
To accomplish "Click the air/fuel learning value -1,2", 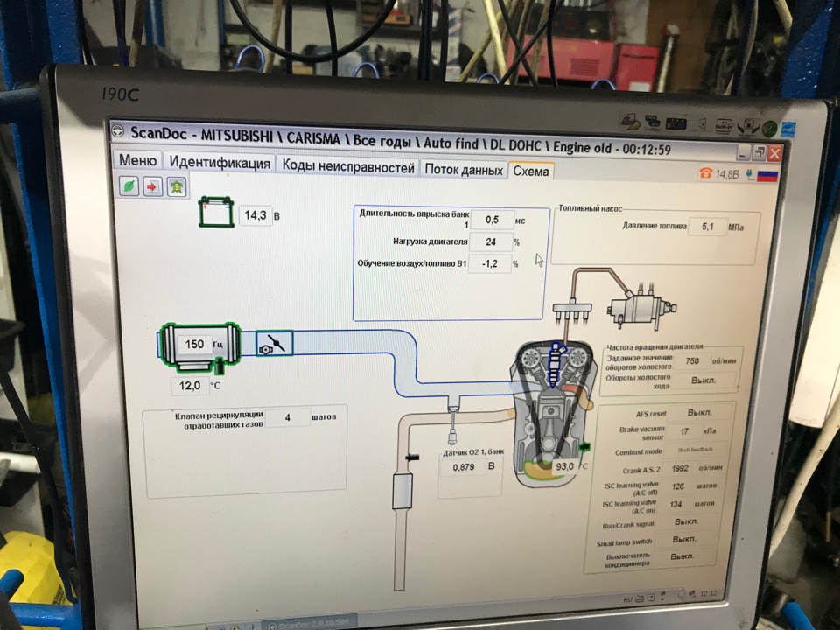I will pos(490,263).
